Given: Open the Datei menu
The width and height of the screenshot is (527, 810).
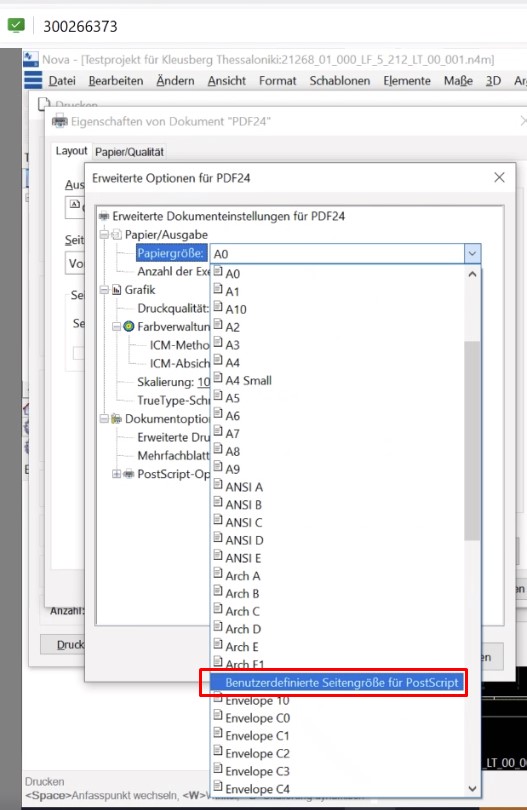Looking at the screenshot, I should pyautogui.click(x=62, y=81).
